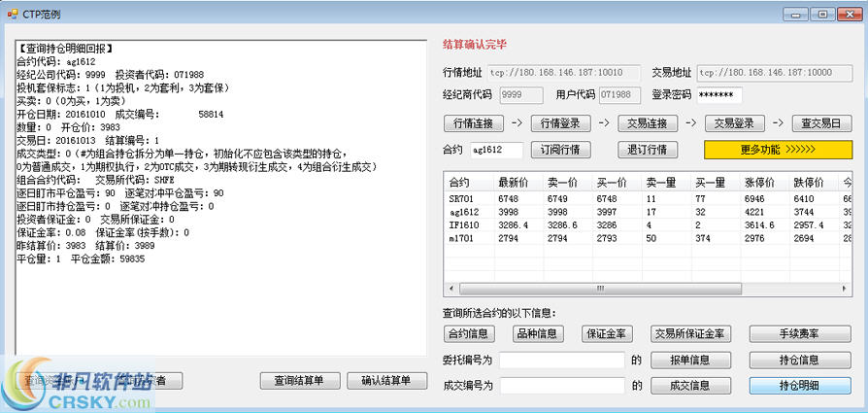Click the 卖一价 column header
The width and height of the screenshot is (868, 413).
click(567, 183)
